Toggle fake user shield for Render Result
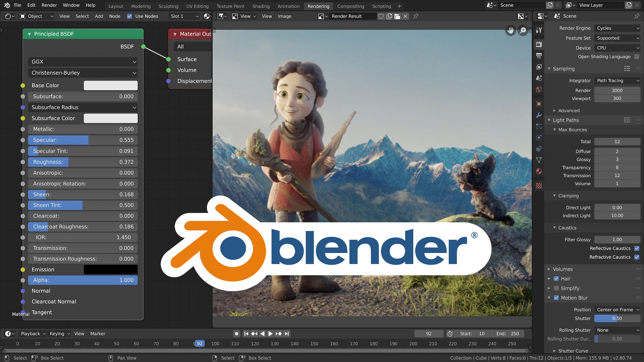 pos(381,16)
